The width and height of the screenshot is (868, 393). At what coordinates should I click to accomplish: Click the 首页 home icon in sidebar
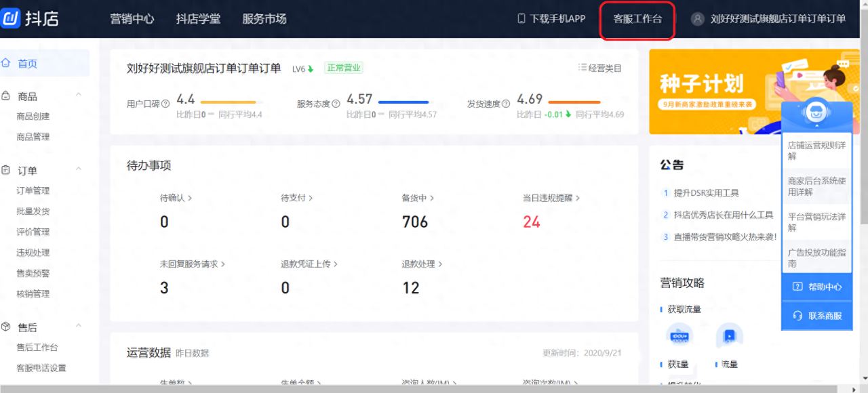tap(7, 62)
